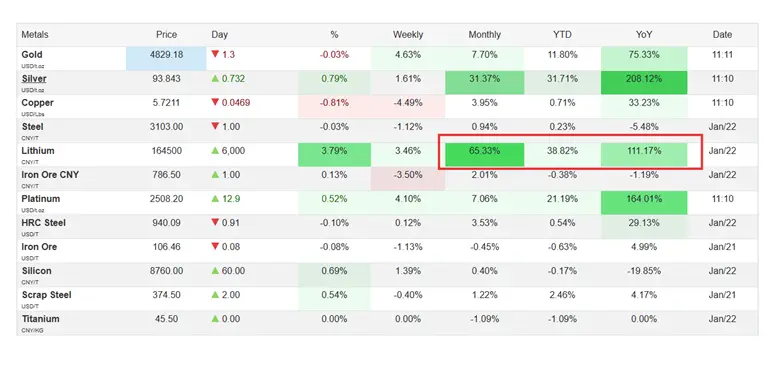Open the Copper commodity link
The width and height of the screenshot is (779, 377).
click(x=37, y=103)
